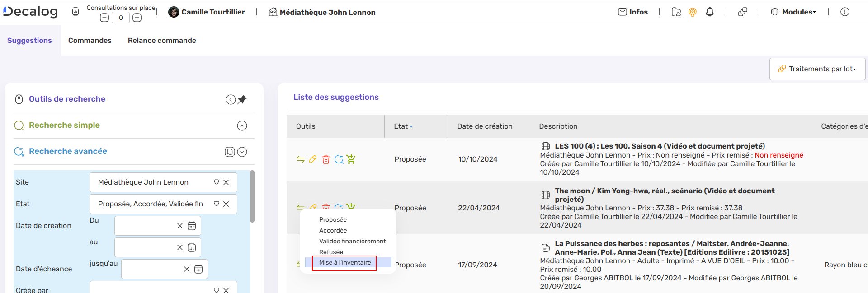Image resolution: width=868 pixels, height=293 pixels.
Task: Click text document icon of La Puissance des herbes
Action: point(546,248)
